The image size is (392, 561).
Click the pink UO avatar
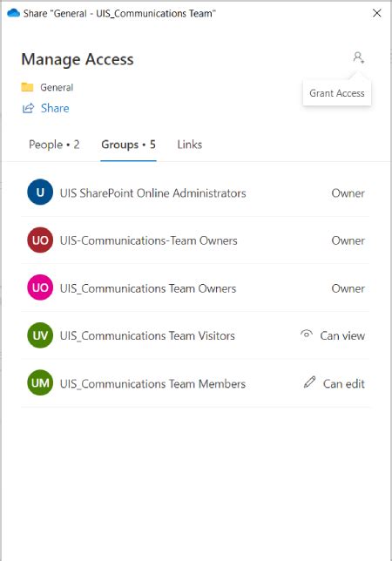pyautogui.click(x=40, y=287)
